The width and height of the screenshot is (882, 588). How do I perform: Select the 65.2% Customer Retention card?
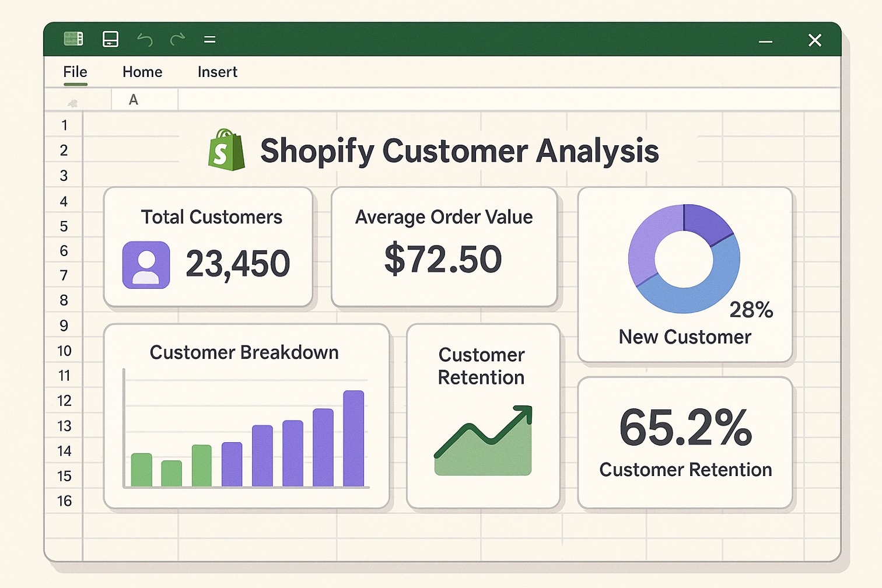pyautogui.click(x=685, y=443)
